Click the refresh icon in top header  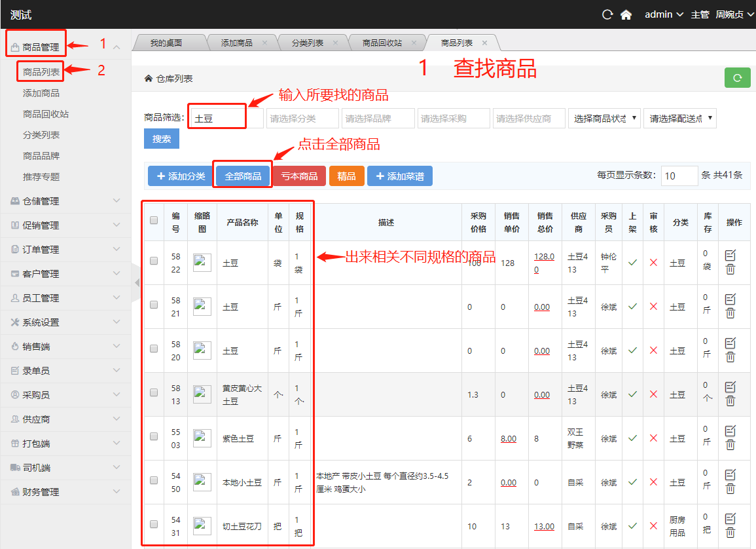click(607, 14)
